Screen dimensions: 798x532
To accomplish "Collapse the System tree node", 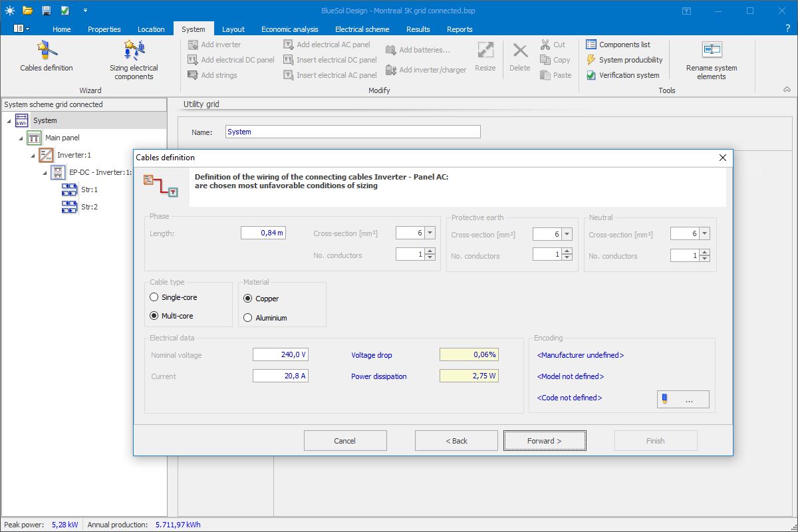I will point(9,120).
